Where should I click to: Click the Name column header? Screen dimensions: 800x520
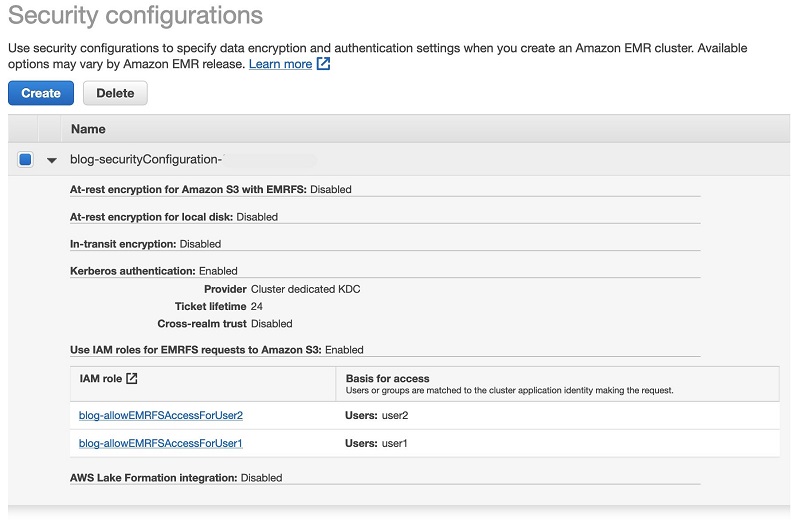88,129
